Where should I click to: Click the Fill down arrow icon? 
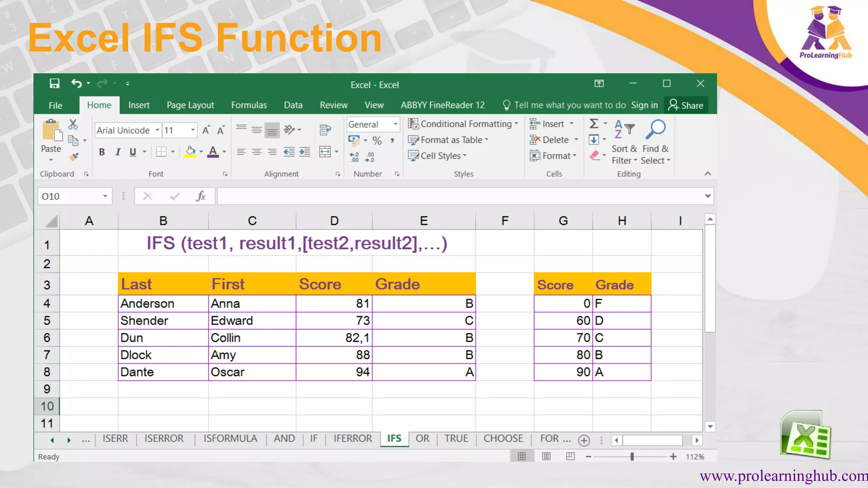pyautogui.click(x=594, y=140)
